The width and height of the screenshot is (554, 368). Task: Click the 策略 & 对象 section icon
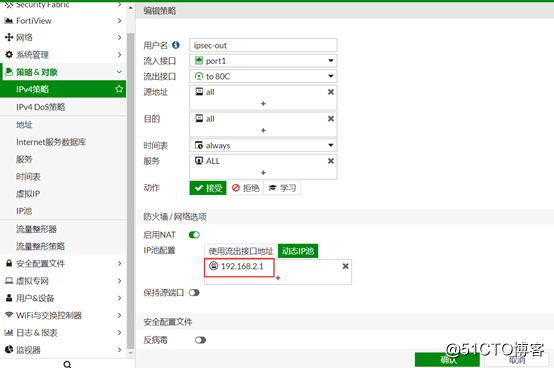[9, 72]
